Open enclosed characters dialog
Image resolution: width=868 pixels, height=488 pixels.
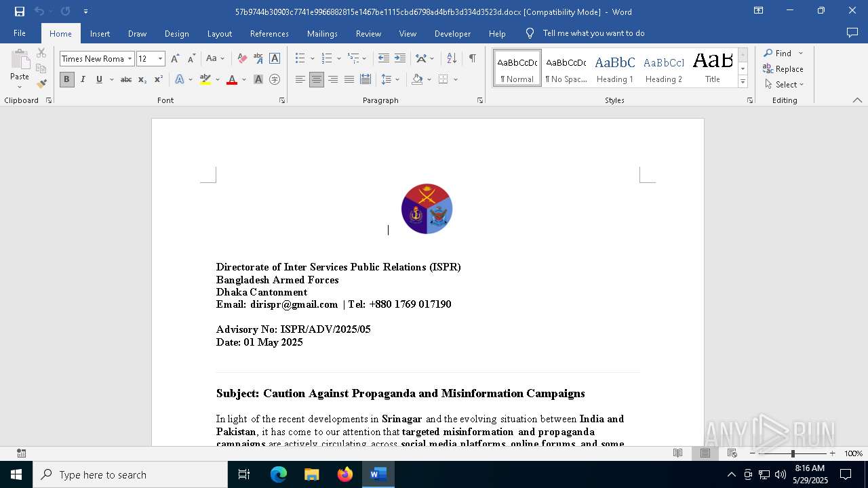275,79
